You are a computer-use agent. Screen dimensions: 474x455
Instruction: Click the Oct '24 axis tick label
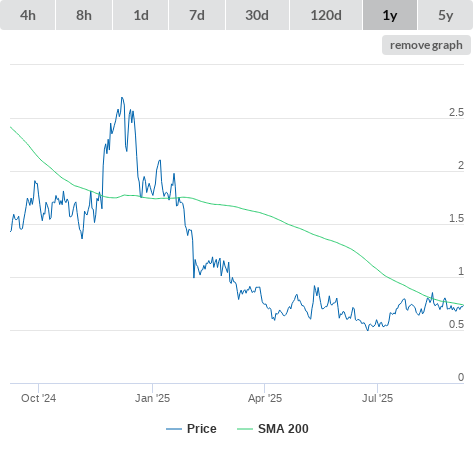(38, 398)
